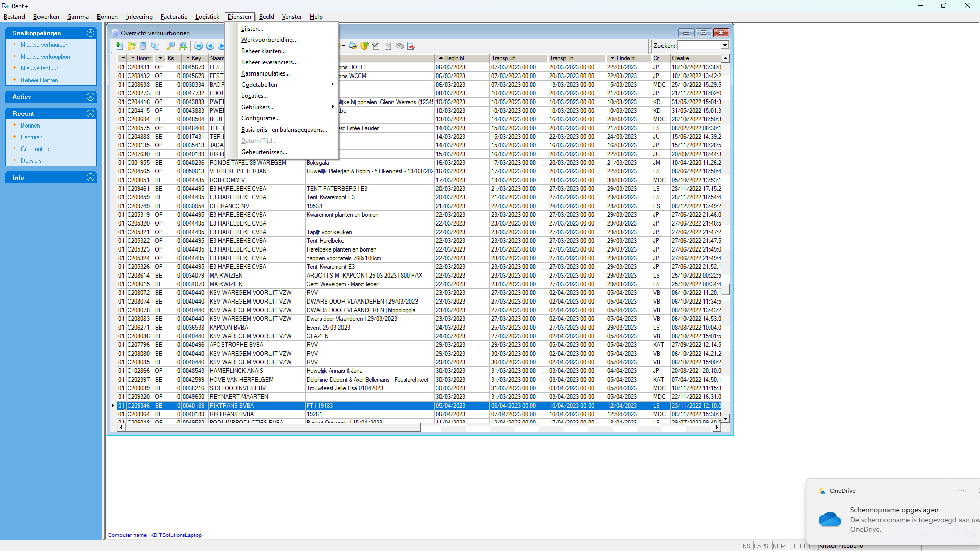Open the Creditnota's recent link
Image resolution: width=980 pixels, height=551 pixels.
click(x=35, y=149)
